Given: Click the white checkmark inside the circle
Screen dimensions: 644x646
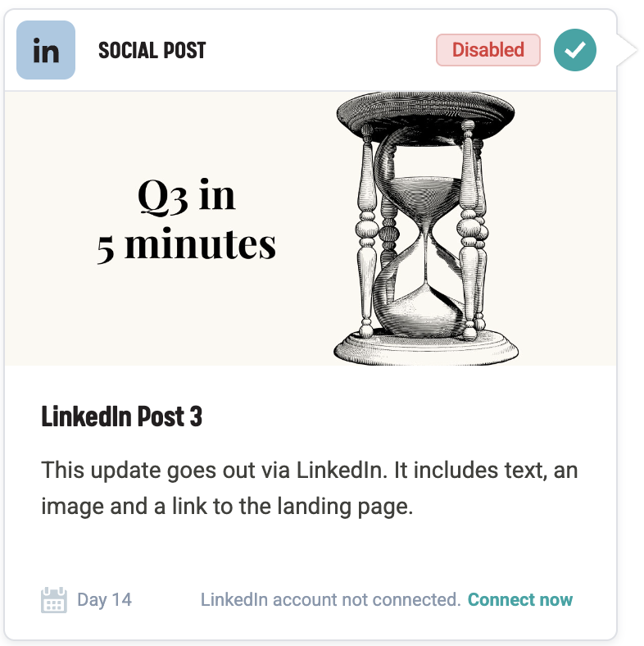Looking at the screenshot, I should coord(574,50).
